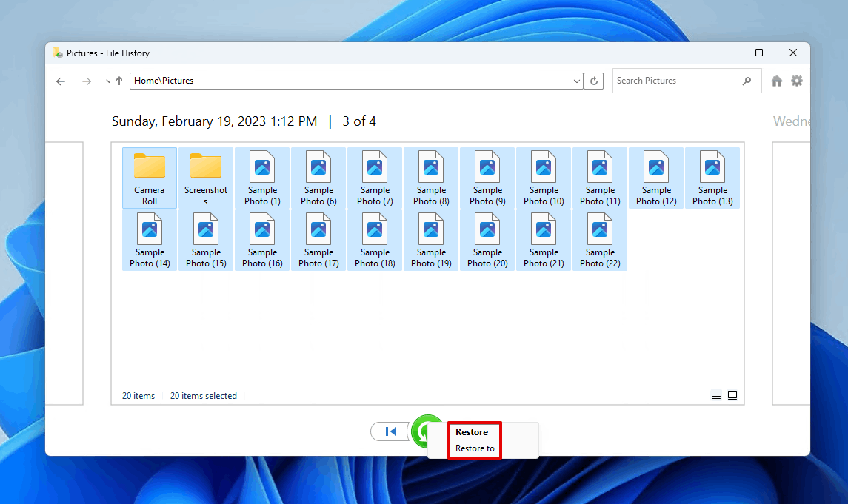Click the Home icon in toolbar
The height and width of the screenshot is (504, 848).
pos(776,81)
